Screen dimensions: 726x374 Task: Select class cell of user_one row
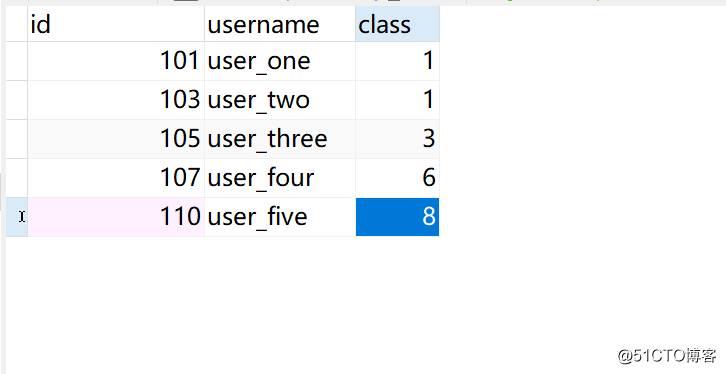pyautogui.click(x=397, y=61)
